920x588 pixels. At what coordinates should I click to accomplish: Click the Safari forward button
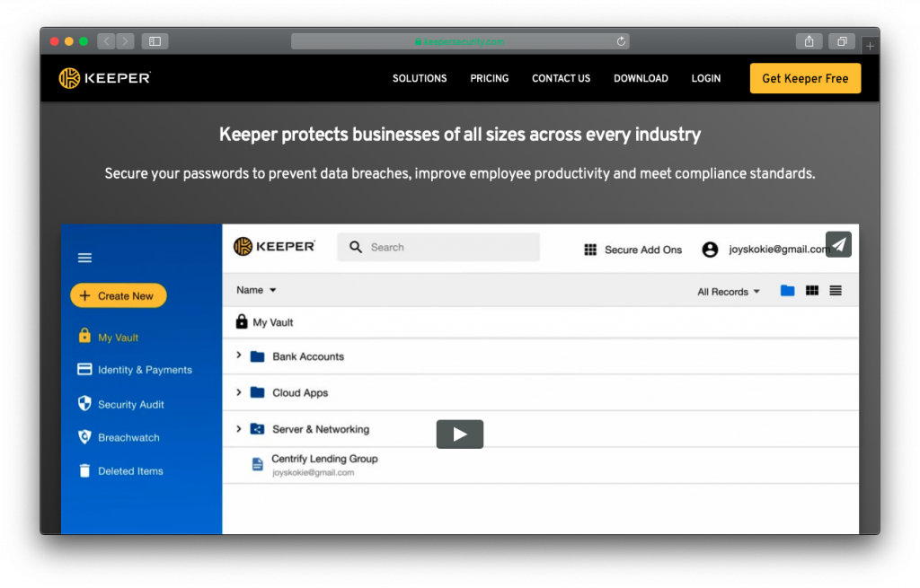click(x=125, y=41)
